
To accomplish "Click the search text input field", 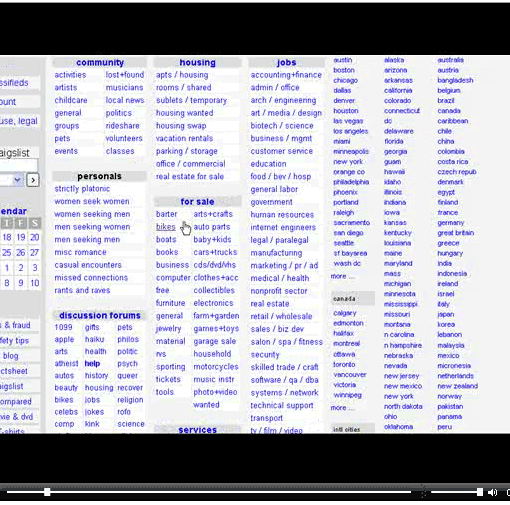I will pyautogui.click(x=19, y=165).
